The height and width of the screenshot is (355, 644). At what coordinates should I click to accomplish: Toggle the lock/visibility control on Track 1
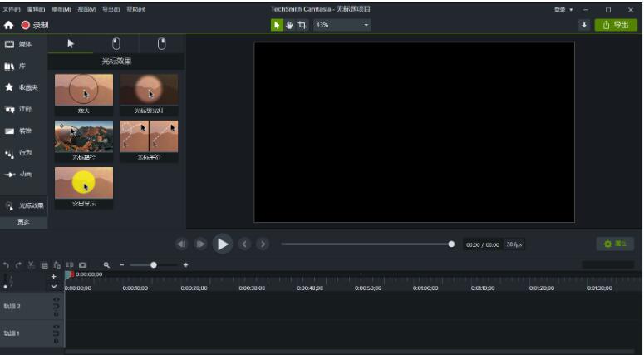coord(57,333)
